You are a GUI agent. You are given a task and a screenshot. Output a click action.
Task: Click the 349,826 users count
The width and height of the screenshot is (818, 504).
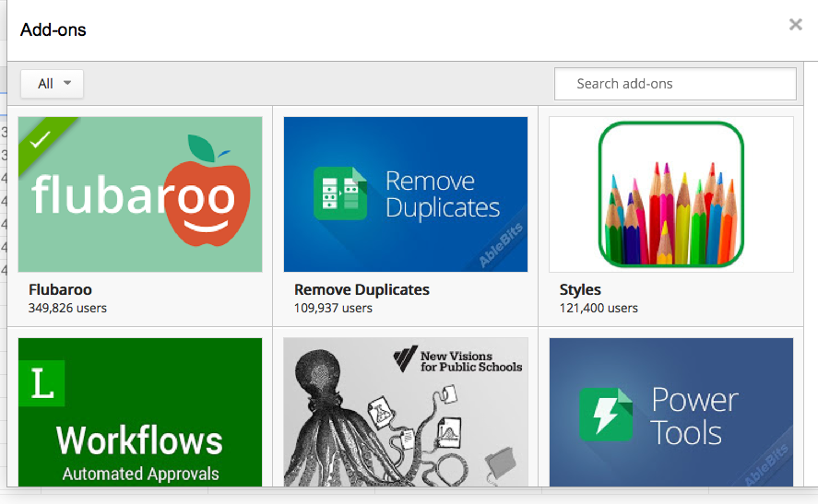click(67, 308)
